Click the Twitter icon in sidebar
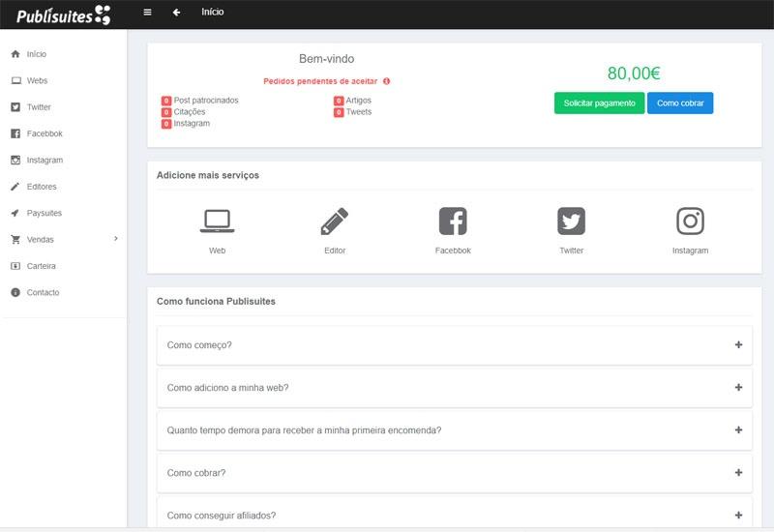 tap(15, 107)
